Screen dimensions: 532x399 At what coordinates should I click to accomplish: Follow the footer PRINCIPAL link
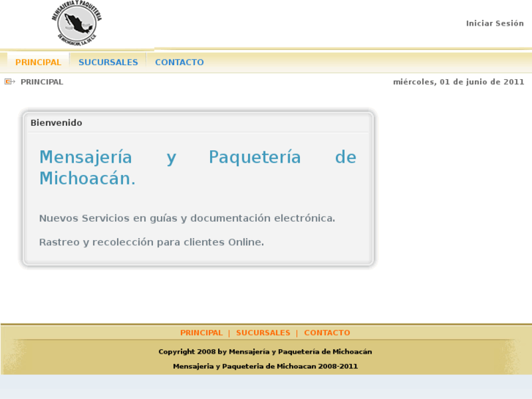click(201, 333)
